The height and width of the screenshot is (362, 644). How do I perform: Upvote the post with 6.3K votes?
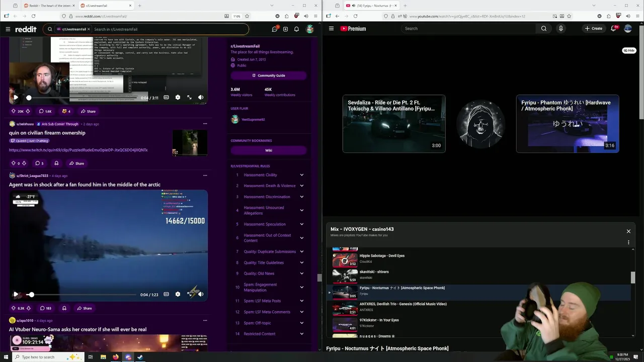click(14, 308)
